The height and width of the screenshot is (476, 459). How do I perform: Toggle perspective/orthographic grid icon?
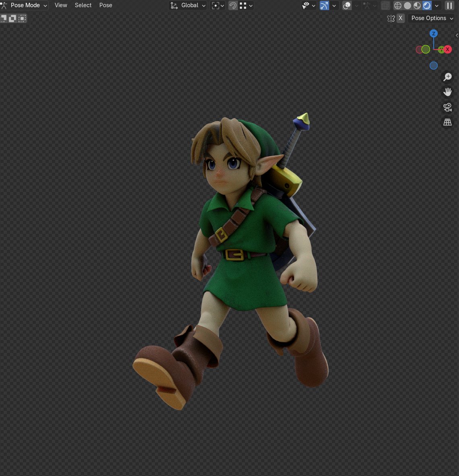(447, 122)
